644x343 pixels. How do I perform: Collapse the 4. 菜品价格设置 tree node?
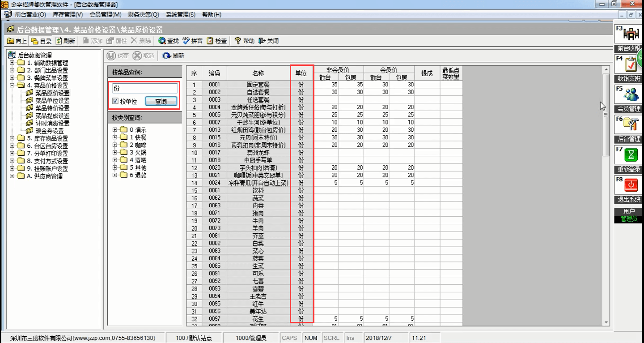pos(12,86)
